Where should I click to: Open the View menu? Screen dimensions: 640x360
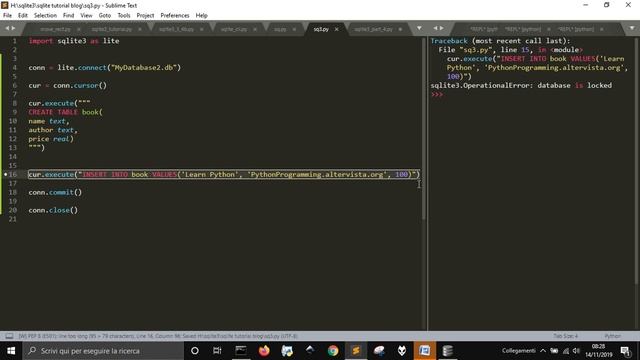coord(86,16)
